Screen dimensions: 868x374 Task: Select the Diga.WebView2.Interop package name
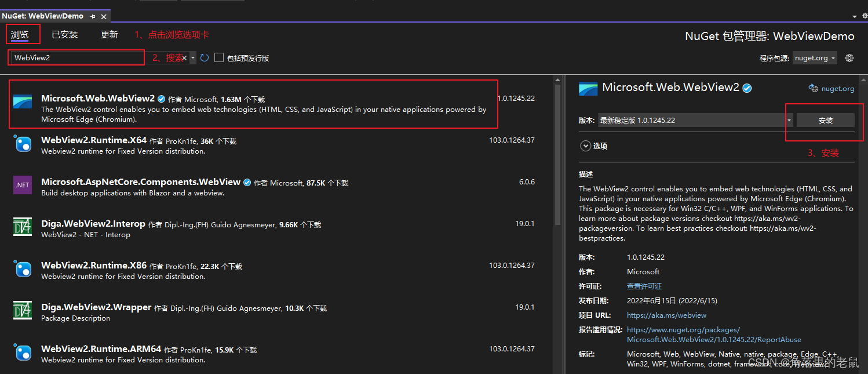(93, 224)
